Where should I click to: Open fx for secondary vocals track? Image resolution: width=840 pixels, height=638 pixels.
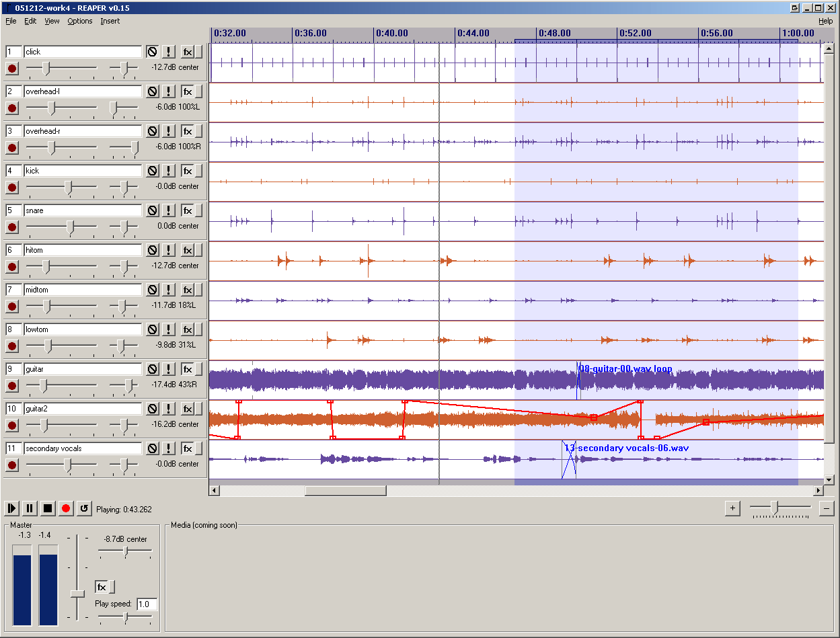[188, 448]
